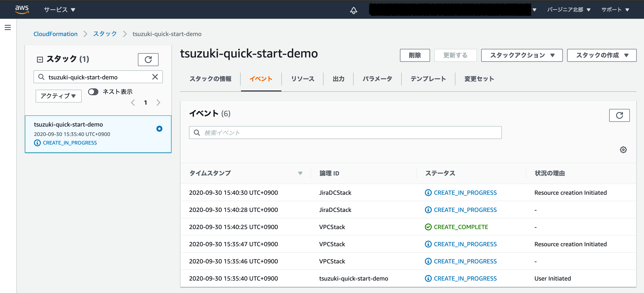Open the サポート support dropdown

pos(615,9)
